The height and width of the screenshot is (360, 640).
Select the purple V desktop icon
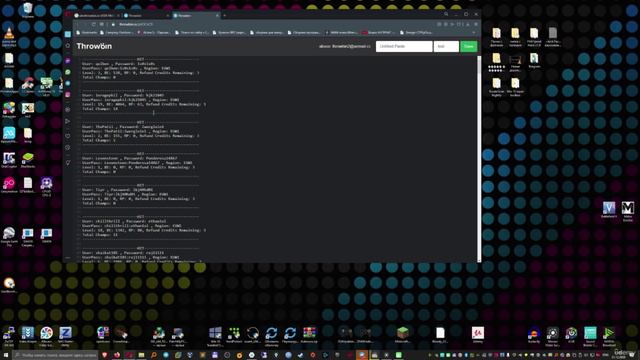609,209
